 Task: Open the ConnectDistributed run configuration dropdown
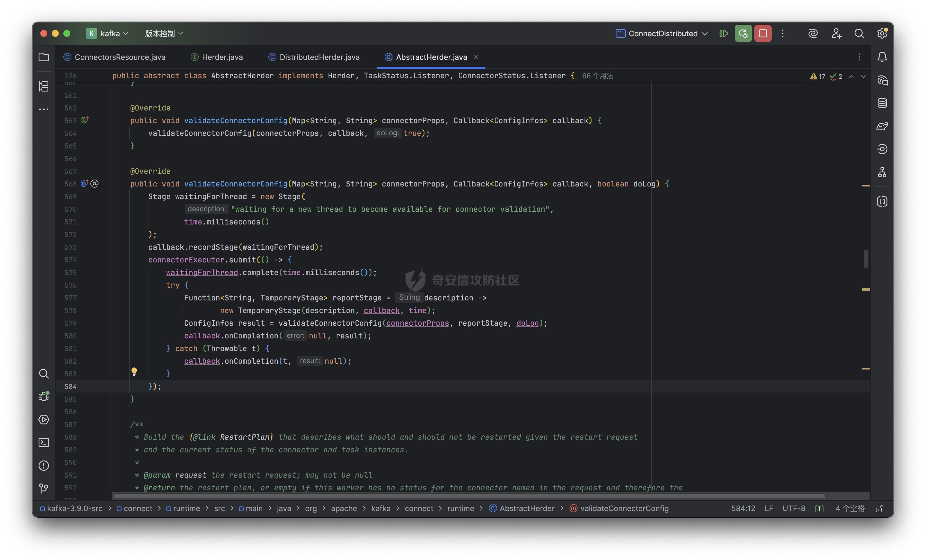(662, 33)
